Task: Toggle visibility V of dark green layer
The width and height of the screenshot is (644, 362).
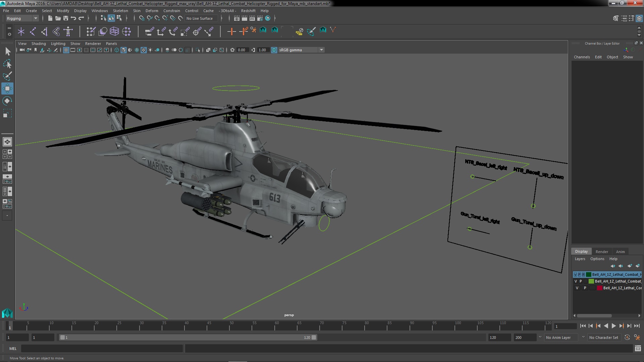Action: coord(575,275)
